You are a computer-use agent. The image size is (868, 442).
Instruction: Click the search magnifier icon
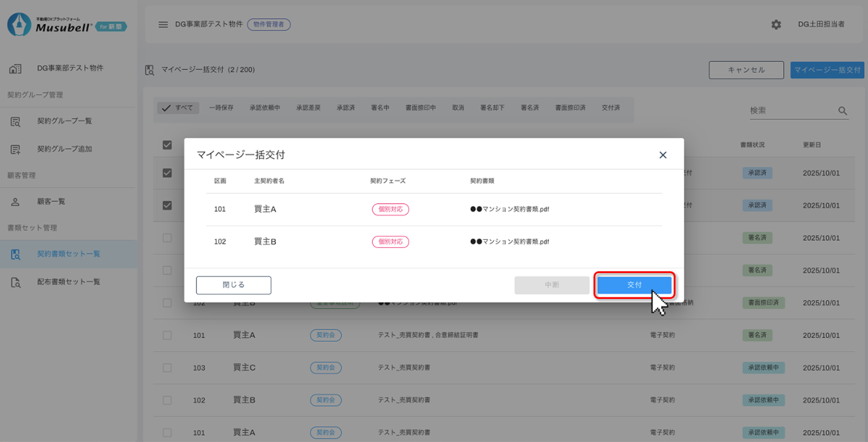pos(843,111)
